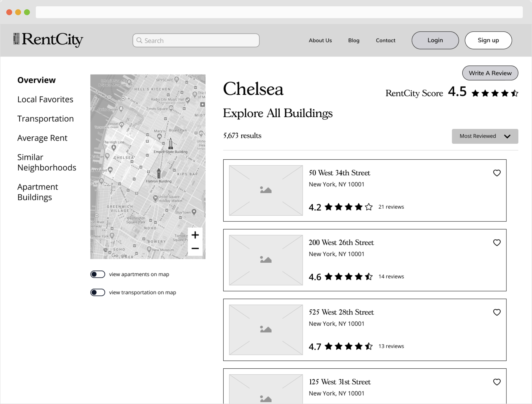The width and height of the screenshot is (532, 404).
Task: Click the magnifier icon in search bar
Action: pos(139,40)
